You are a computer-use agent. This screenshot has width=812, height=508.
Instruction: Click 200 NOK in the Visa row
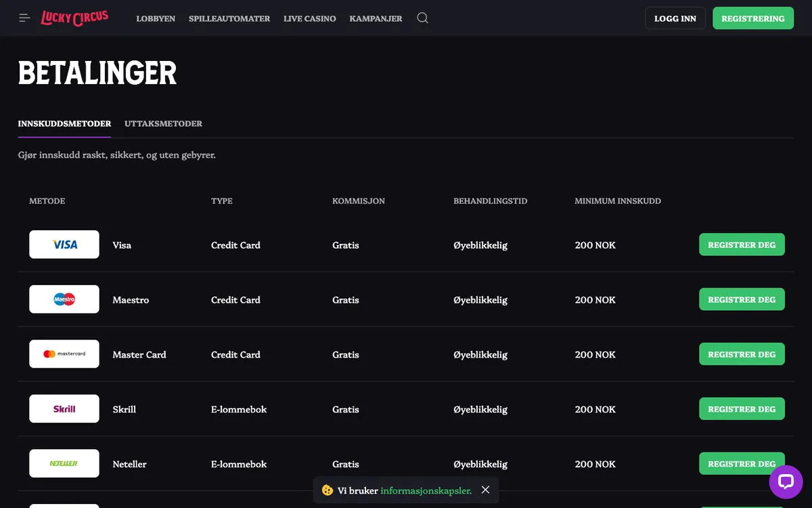tap(595, 245)
